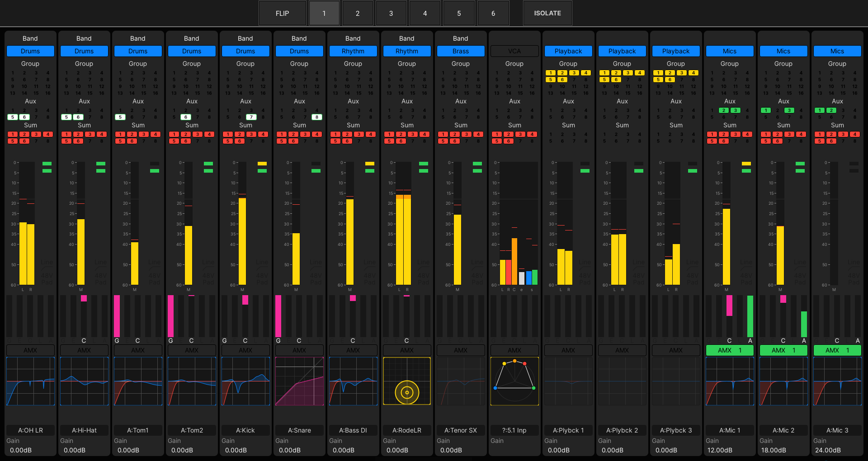Image resolution: width=868 pixels, height=461 pixels.
Task: Select the A:Plybck 1 channel name label
Action: click(568, 430)
